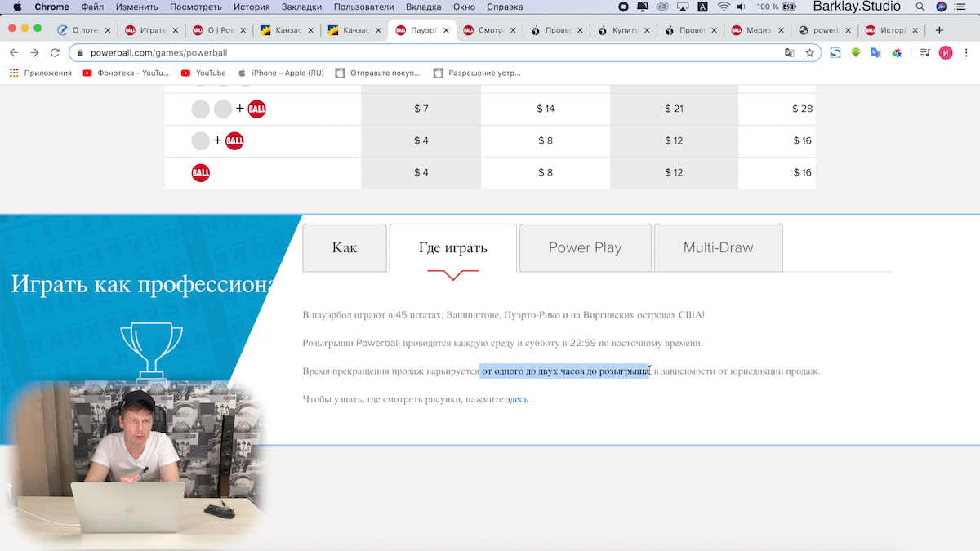This screenshot has width=980, height=551.
Task: Open the История menu
Action: pyautogui.click(x=252, y=7)
